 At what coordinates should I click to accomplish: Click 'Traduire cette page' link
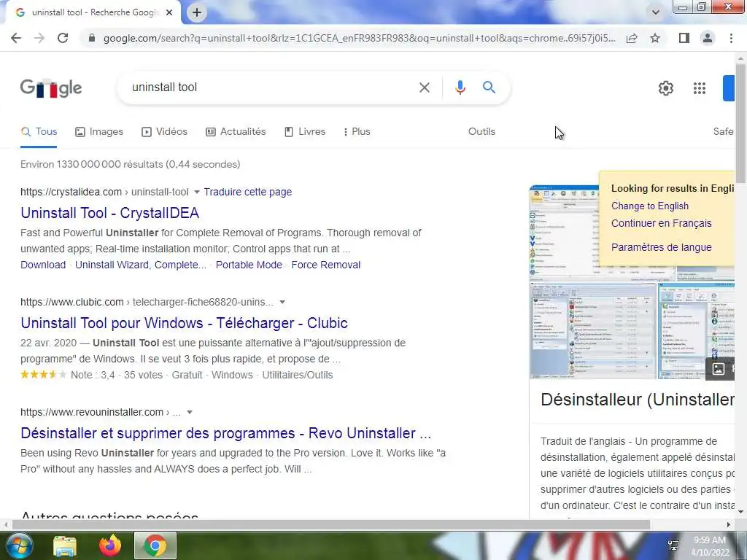pos(248,192)
